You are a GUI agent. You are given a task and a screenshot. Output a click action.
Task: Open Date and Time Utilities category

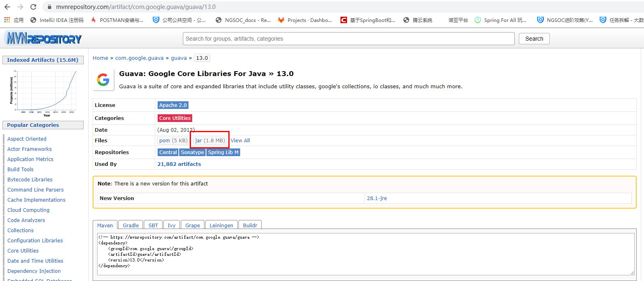tap(35, 261)
